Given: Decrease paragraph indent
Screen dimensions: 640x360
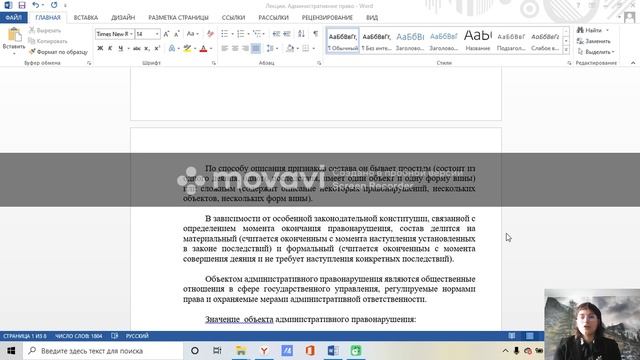Looking at the screenshot, I should pyautogui.click(x=276, y=34).
